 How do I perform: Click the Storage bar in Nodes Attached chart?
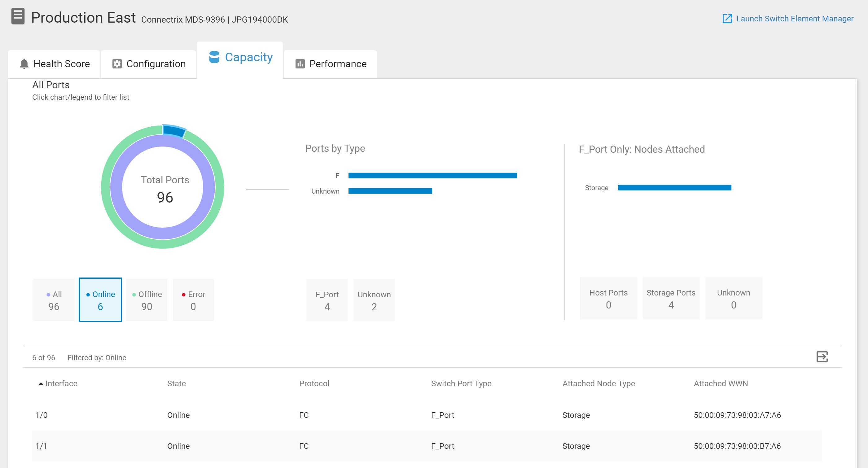click(x=675, y=188)
